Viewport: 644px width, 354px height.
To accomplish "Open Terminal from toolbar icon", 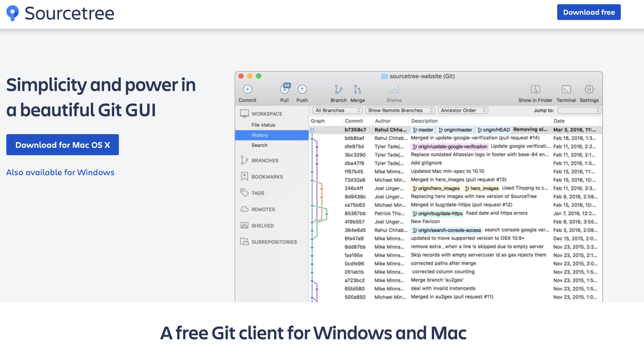I will 566,90.
